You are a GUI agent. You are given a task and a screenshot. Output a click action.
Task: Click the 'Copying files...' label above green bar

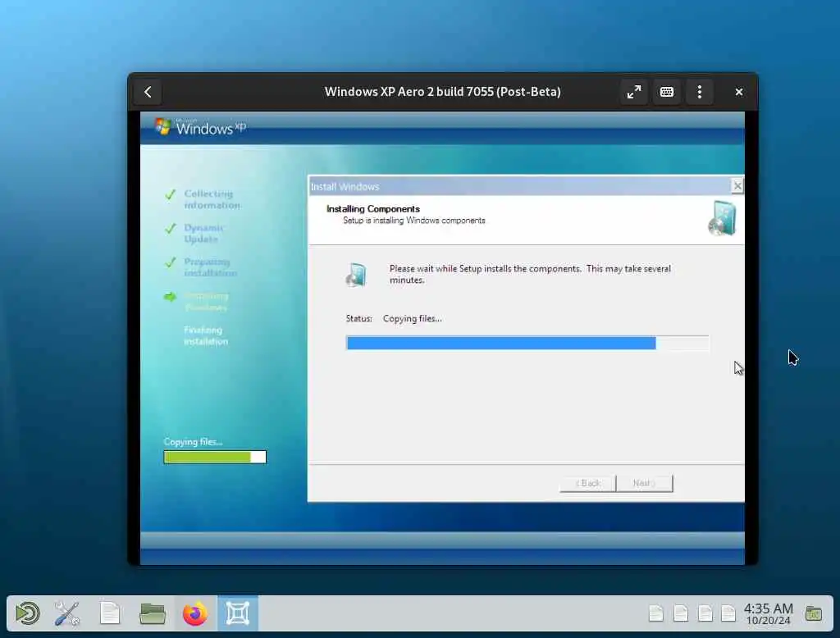tap(193, 442)
